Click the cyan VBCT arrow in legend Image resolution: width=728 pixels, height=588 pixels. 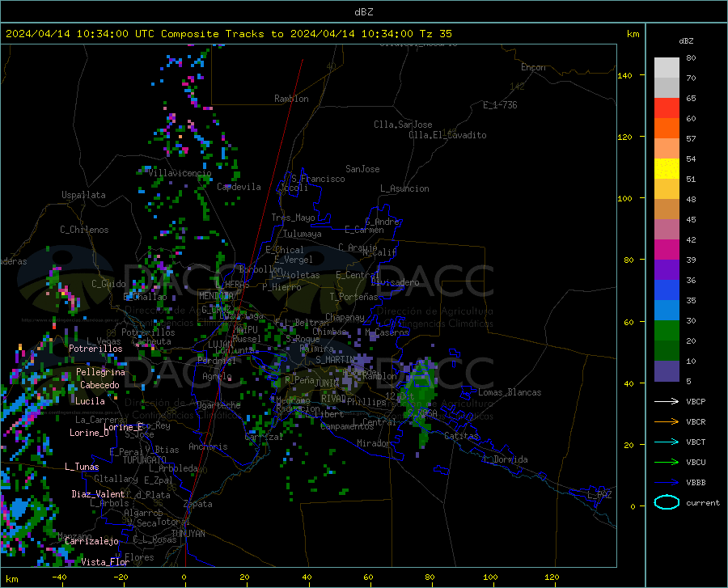(x=667, y=442)
